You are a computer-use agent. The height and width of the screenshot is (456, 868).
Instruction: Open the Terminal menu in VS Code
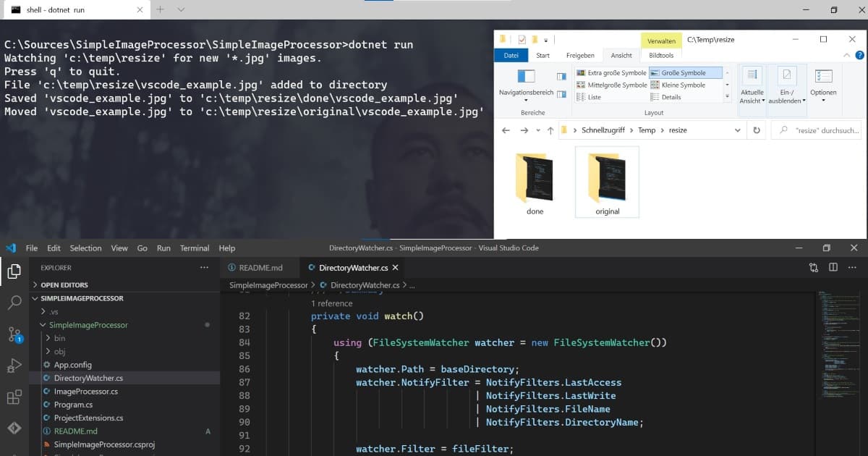(x=194, y=248)
